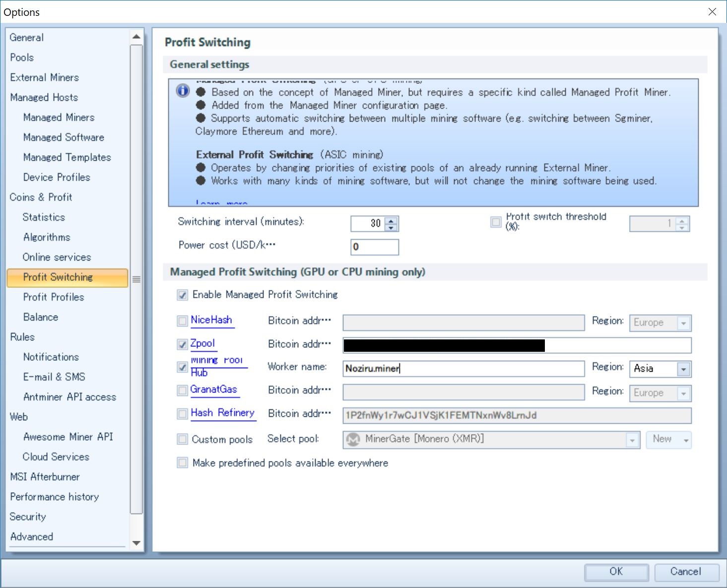Open Security settings page
The width and height of the screenshot is (727, 588).
pos(28,517)
